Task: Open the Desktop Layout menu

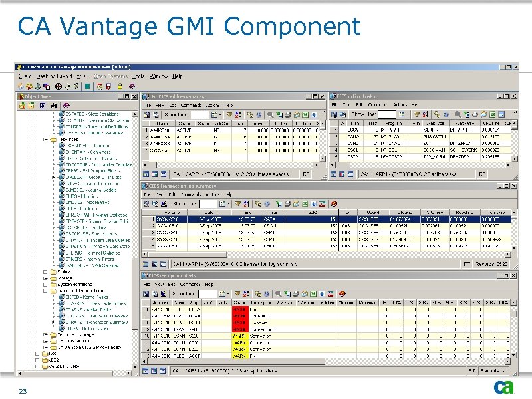Action: 55,76
